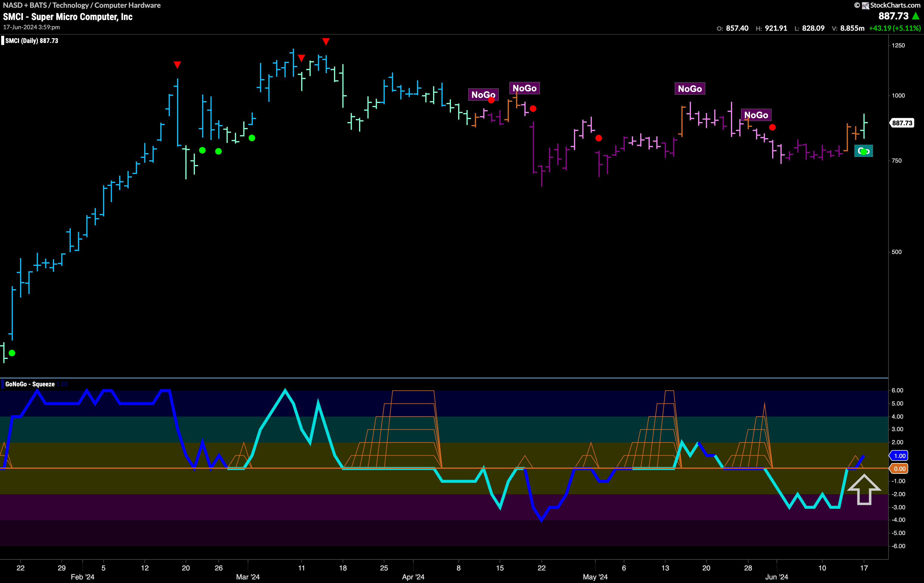Click the Mar '24 date axis label

[248, 576]
